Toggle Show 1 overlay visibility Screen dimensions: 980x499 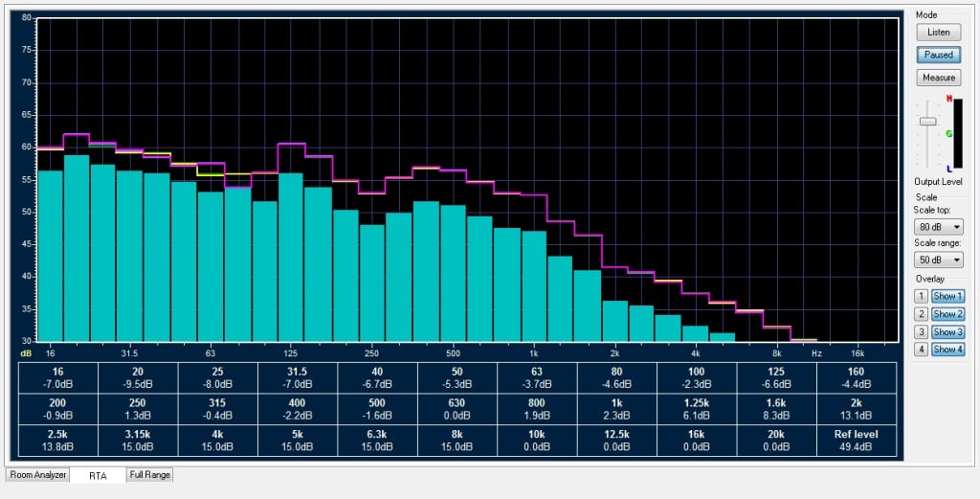[947, 296]
